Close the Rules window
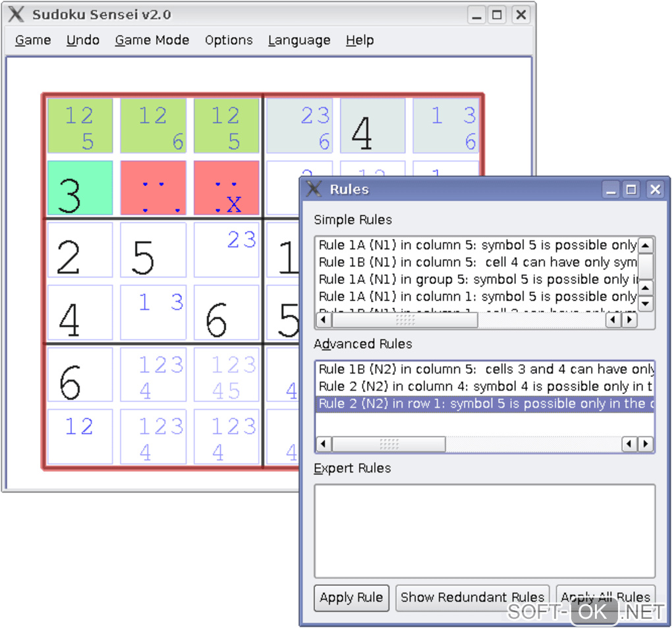Screen dimensions: 672x628 (656, 190)
